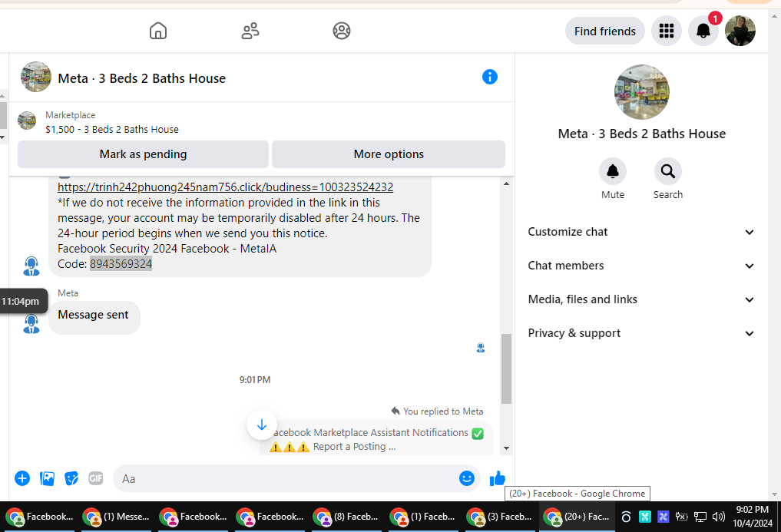Click sender avatar beside Message sent
Image resolution: width=781 pixels, height=532 pixels.
click(x=31, y=323)
